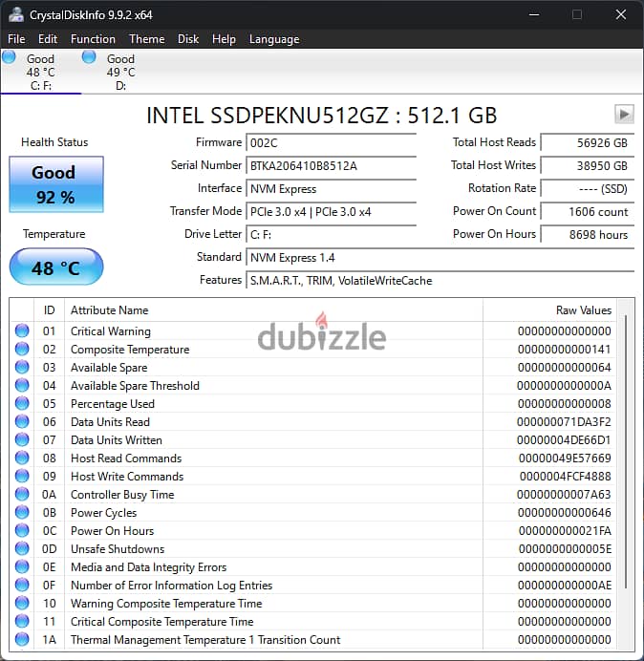The image size is (644, 661).
Task: Click status icon for Warning Composite Temperature Time
Action: [22, 603]
